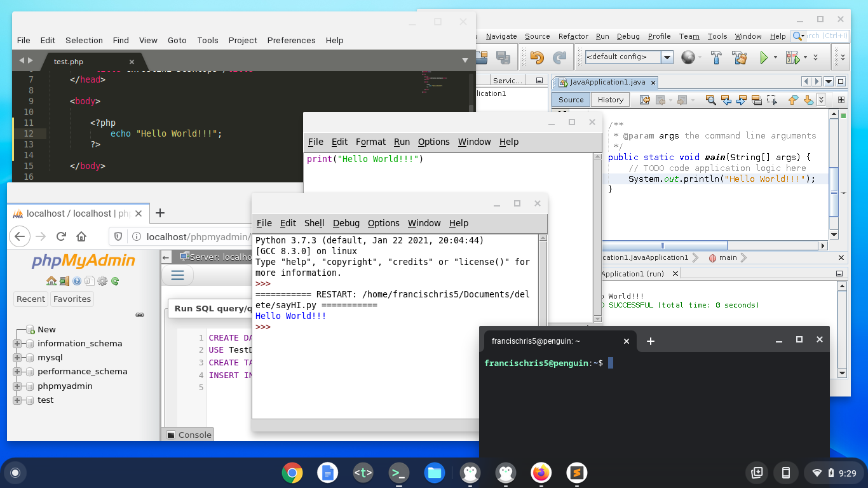Click the Recent button in phpMyAdmin
The height and width of the screenshot is (488, 868).
[x=31, y=299]
